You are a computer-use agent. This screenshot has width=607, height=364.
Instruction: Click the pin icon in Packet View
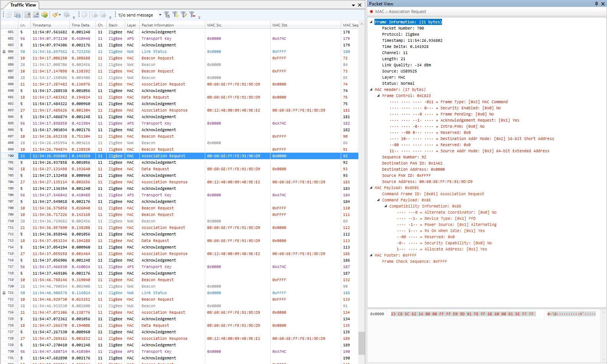pos(596,3)
